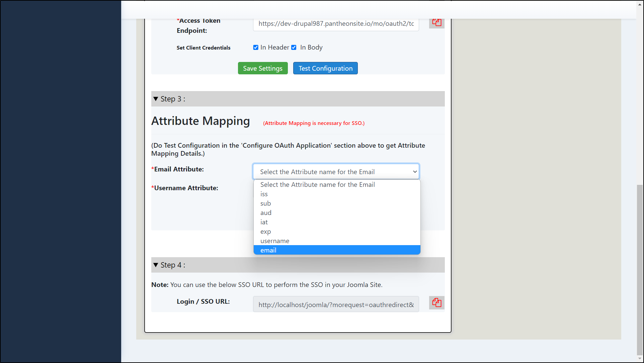Choose 'iat' in the dropdown list
Image resolution: width=644 pixels, height=363 pixels.
pos(337,222)
